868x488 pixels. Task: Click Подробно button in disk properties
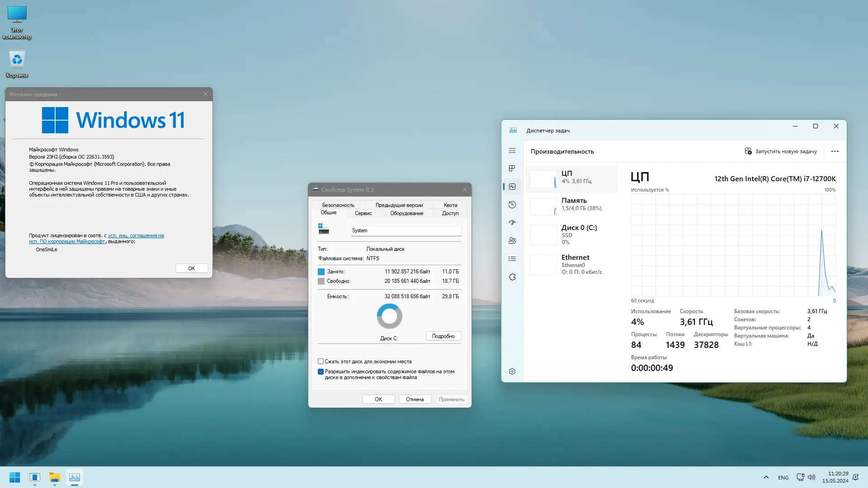(x=443, y=336)
